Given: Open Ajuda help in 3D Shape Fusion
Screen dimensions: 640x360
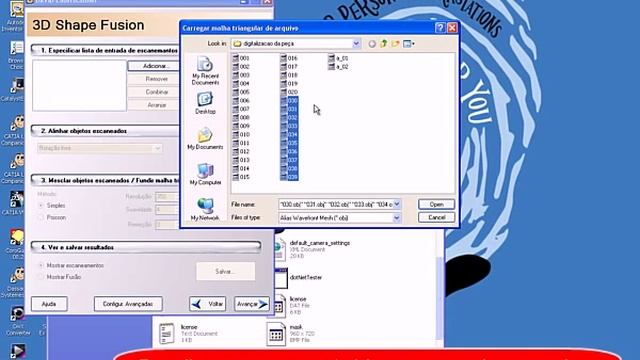Looking at the screenshot, I should point(49,304).
